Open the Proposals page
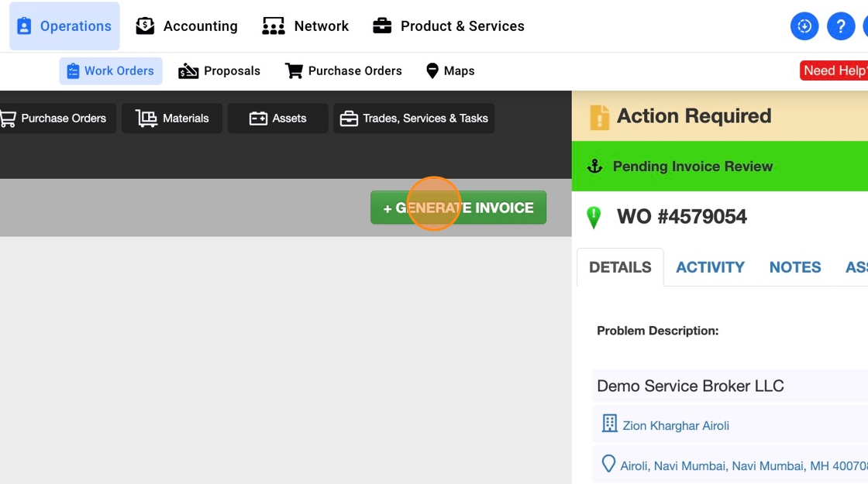The height and width of the screenshot is (484, 868). [219, 71]
